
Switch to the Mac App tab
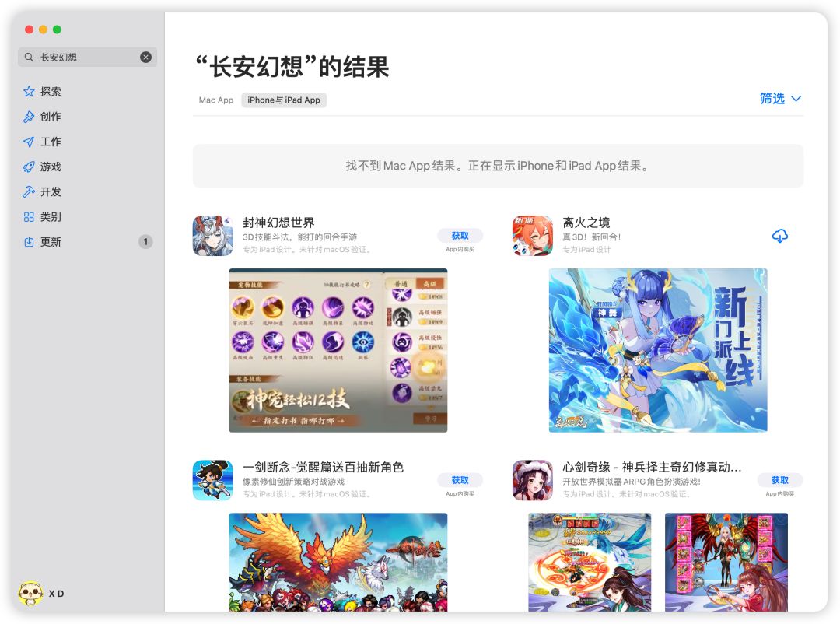(216, 100)
